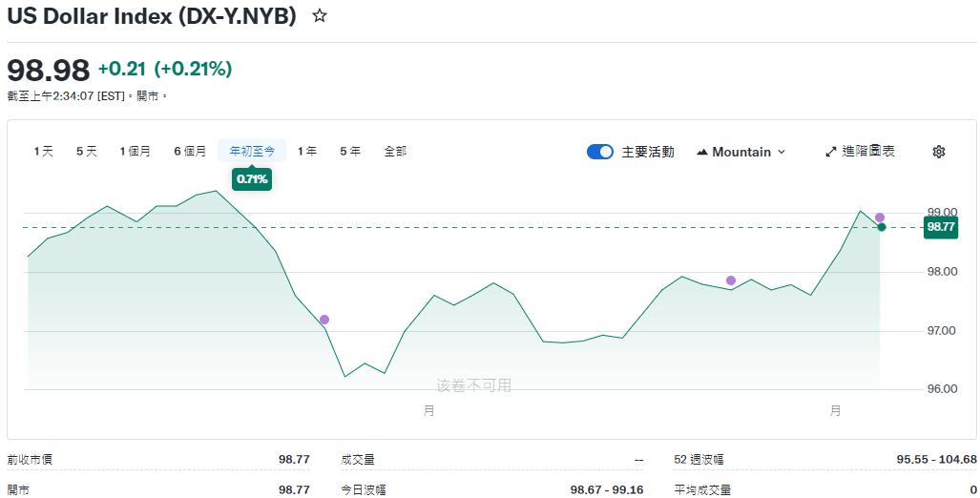Select the 1天 range tab

(44, 151)
